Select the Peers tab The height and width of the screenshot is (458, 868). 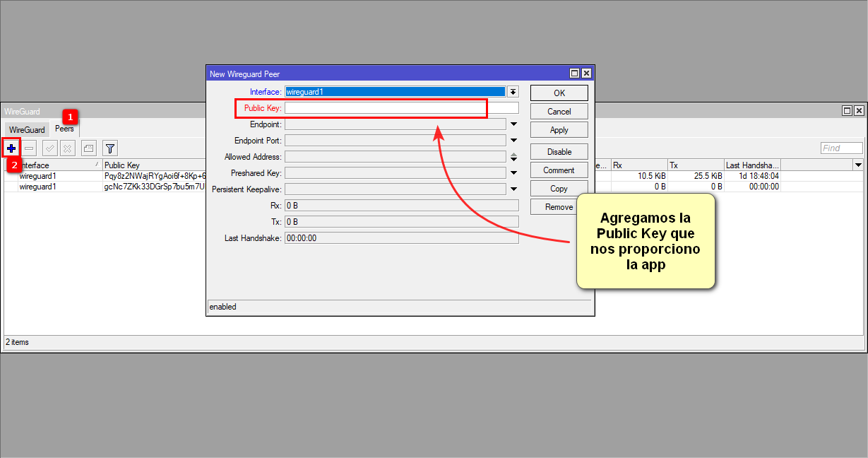click(64, 129)
